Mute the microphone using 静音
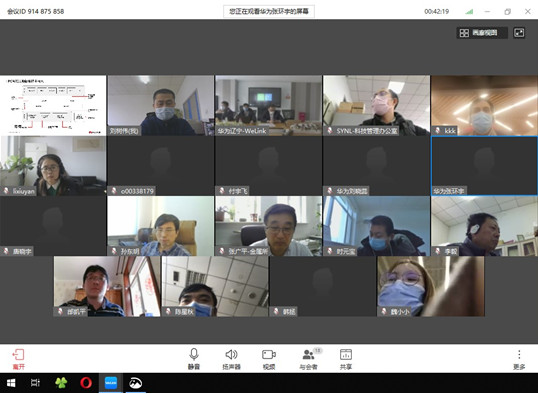 pos(194,355)
